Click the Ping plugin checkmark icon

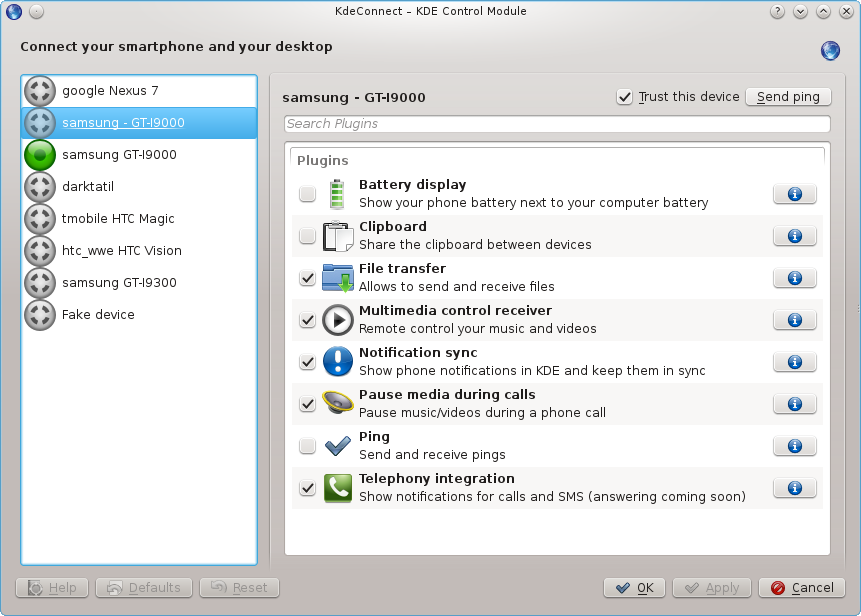337,445
